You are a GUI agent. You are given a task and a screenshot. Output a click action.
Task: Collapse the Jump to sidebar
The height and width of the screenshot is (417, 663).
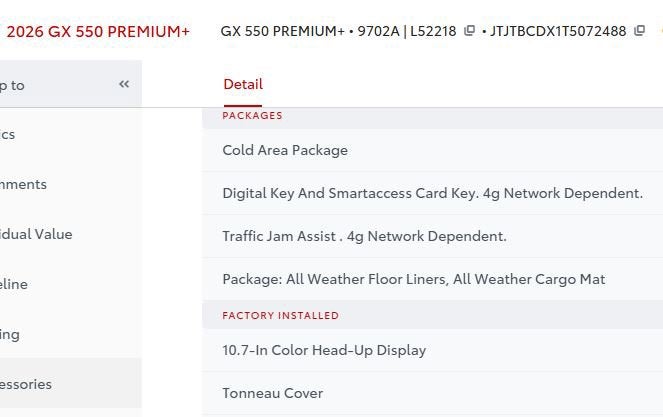[124, 84]
